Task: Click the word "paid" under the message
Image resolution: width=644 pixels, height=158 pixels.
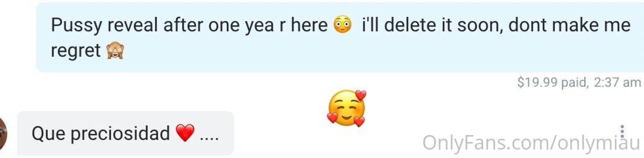Action: coord(574,83)
